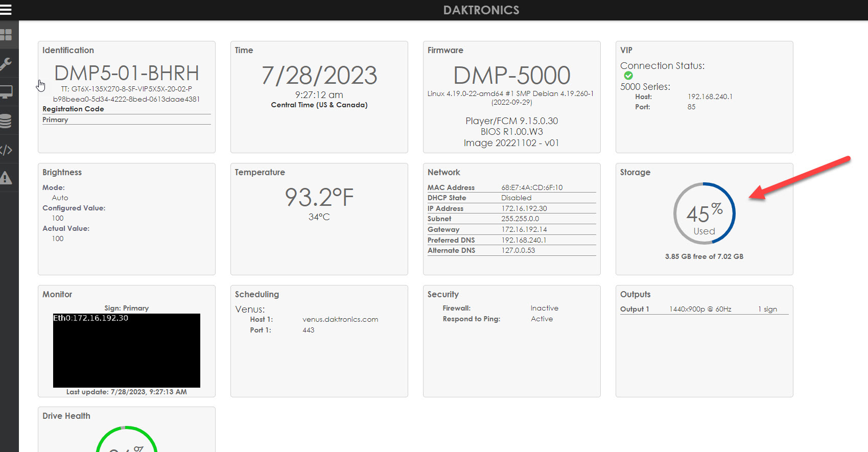The image size is (868, 452).
Task: Click the 93.2°F temperature reading
Action: [x=319, y=198]
